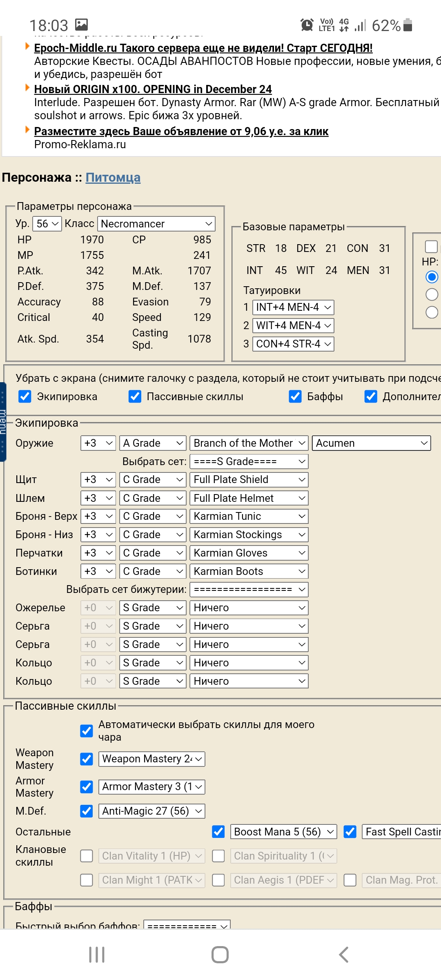Tap the alarm icon in status bar
The height and width of the screenshot is (980, 441).
pyautogui.click(x=307, y=25)
